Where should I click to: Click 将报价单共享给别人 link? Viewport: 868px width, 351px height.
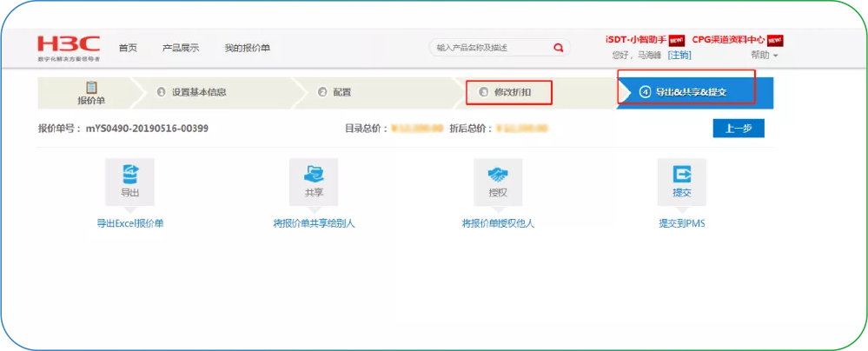click(314, 223)
